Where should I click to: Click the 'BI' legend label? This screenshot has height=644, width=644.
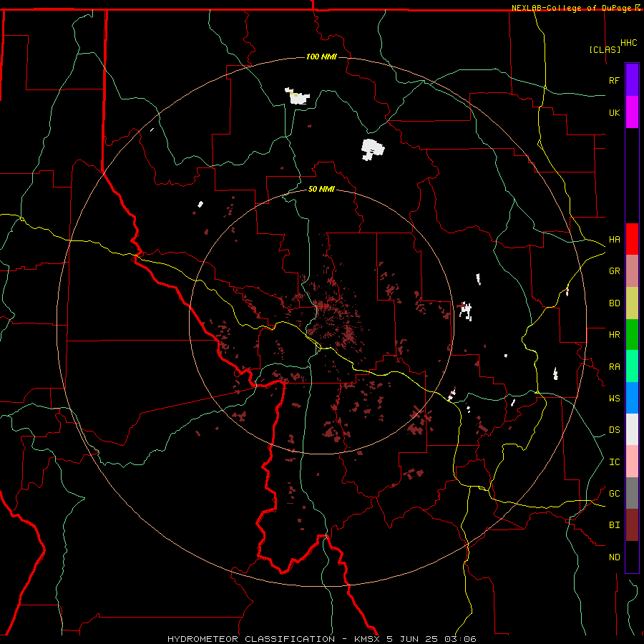[614, 525]
